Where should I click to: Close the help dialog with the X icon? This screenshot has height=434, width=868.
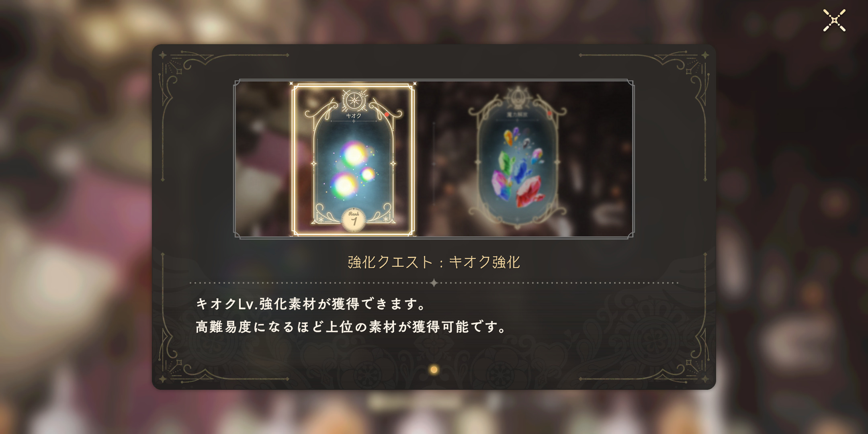point(834,20)
